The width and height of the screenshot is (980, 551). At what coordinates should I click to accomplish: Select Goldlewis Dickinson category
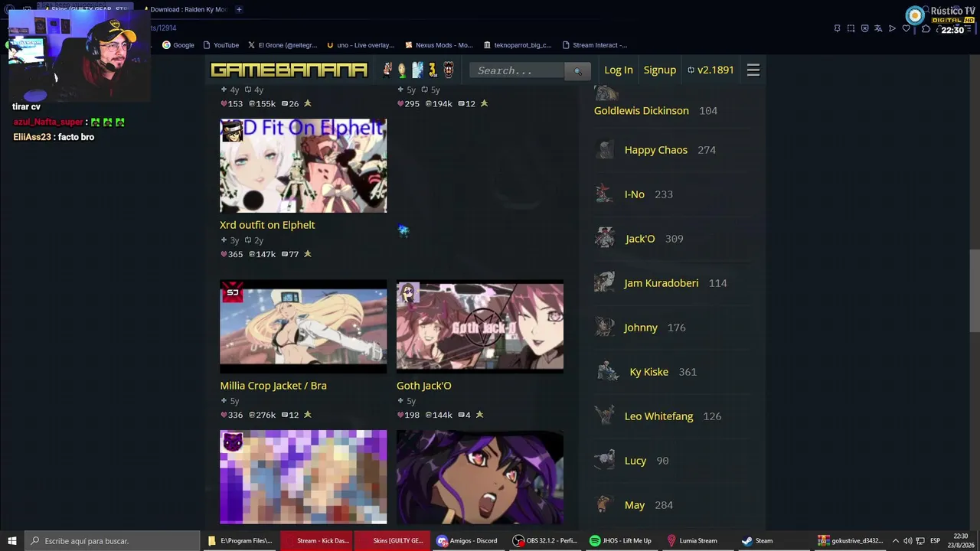[x=642, y=111]
